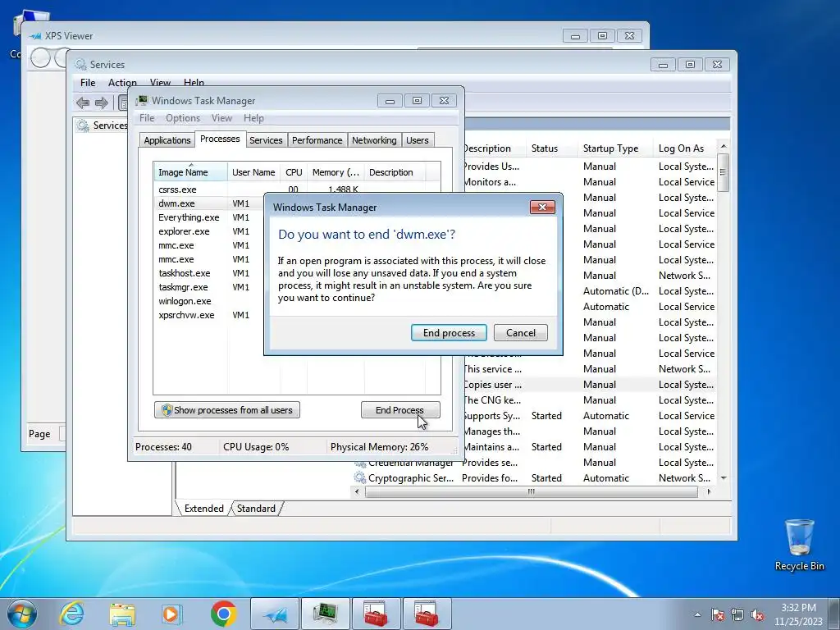Viewport: 840px width, 630px height.
Task: Click Services vertical scrollbar up arrow
Action: click(724, 146)
